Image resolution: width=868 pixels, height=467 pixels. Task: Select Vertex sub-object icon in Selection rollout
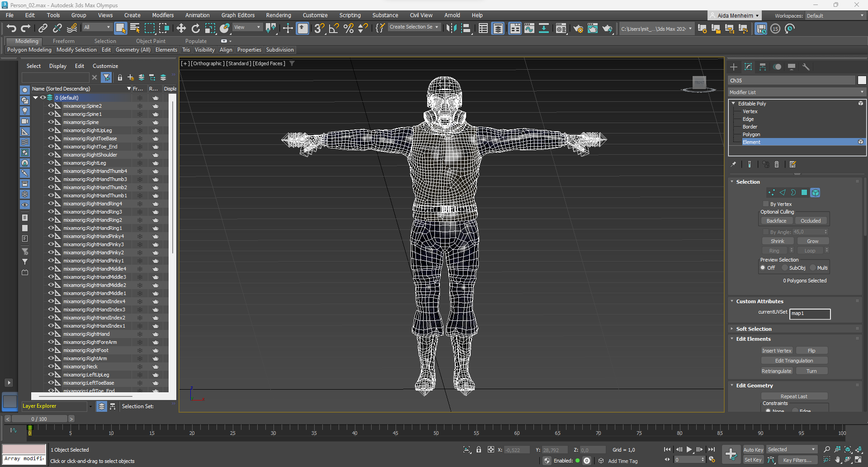[771, 193]
